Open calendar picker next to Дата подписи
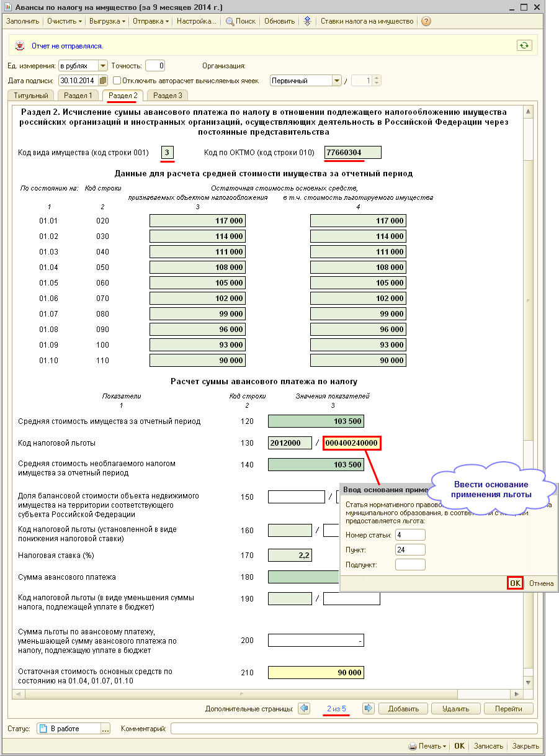 (104, 81)
